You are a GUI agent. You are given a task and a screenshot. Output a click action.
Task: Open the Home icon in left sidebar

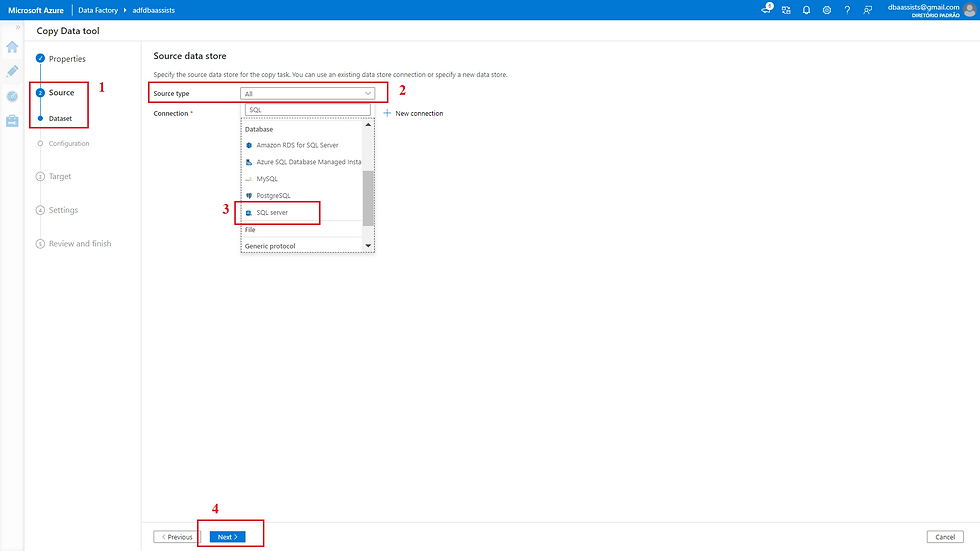pyautogui.click(x=12, y=47)
